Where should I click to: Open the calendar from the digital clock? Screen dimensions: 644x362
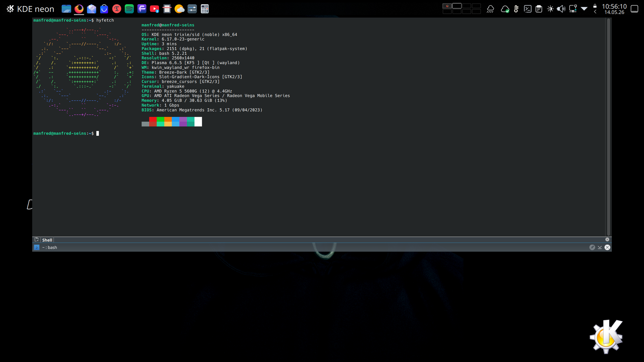[x=614, y=9]
